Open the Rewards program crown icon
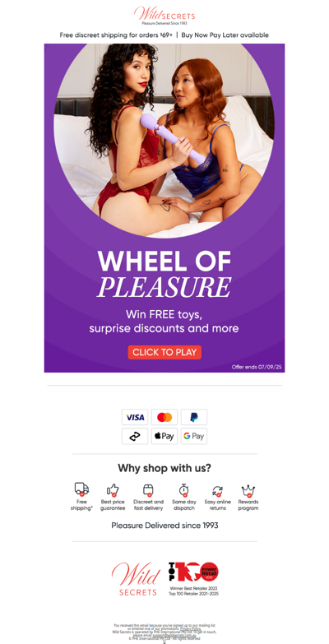 click(x=248, y=490)
